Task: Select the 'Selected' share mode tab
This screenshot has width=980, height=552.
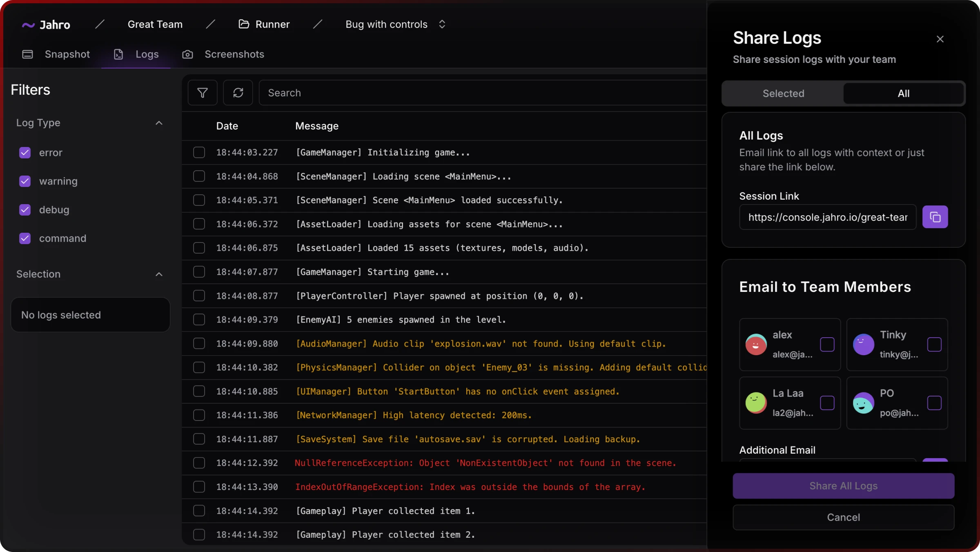Action: (x=783, y=93)
